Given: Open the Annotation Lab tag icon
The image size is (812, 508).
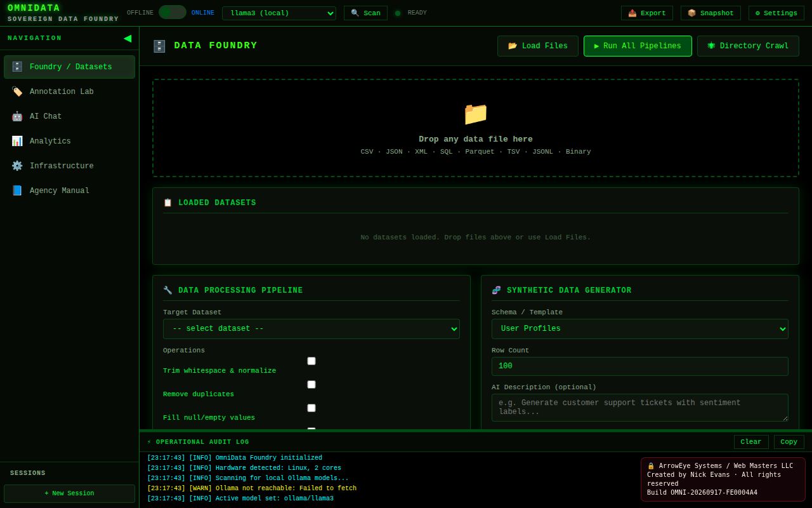Looking at the screenshot, I should point(17,91).
